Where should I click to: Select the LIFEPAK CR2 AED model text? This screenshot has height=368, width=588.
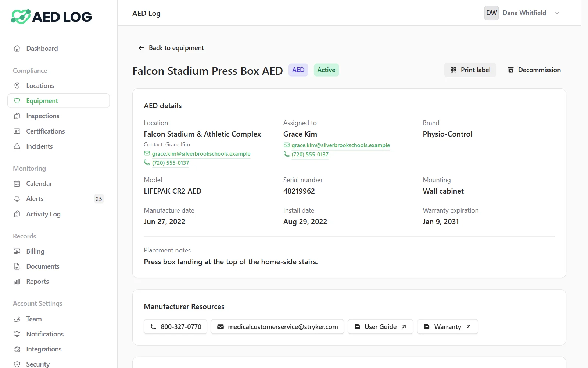pos(173,191)
